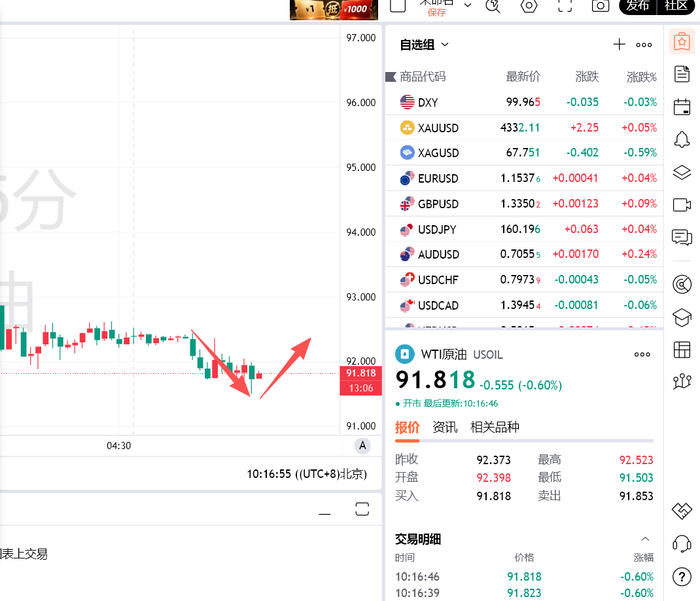The image size is (700, 601).
Task: Select the AUDUSD row in watchlist
Action: [x=524, y=254]
